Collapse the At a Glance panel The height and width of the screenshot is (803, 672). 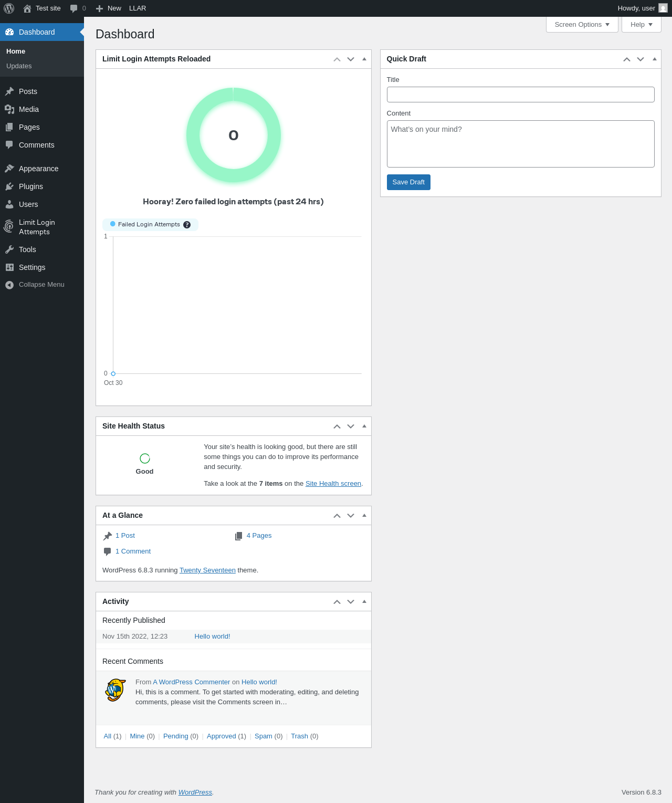click(364, 516)
